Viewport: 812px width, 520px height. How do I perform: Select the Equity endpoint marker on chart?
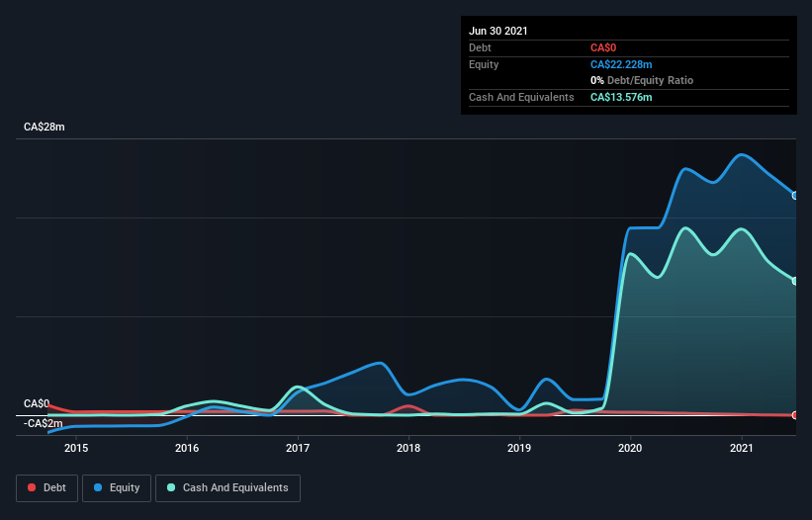pyautogui.click(x=795, y=196)
